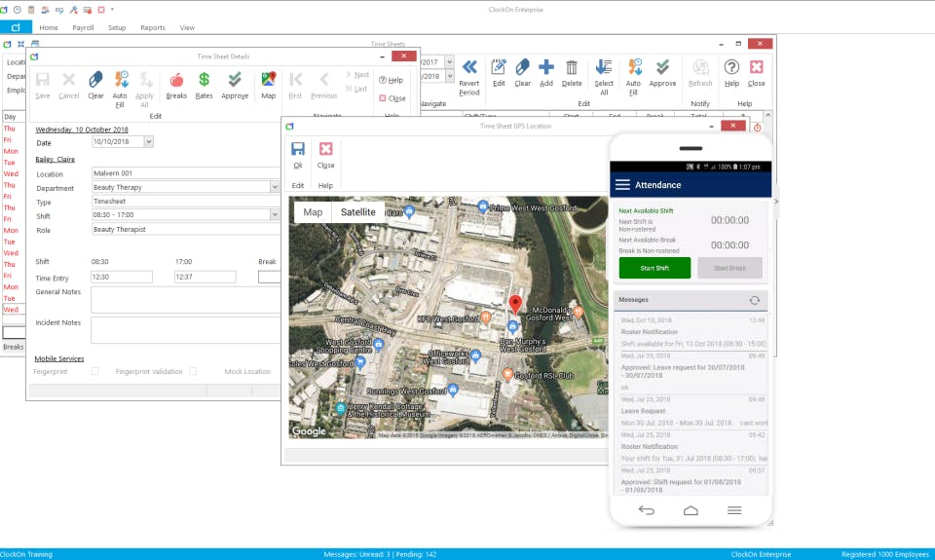Toggle the Fingerprint Validation checkbox
The image size is (935, 560).
point(194,371)
